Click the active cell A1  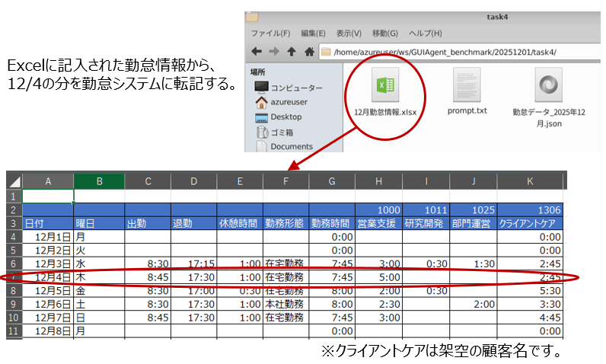(48, 196)
